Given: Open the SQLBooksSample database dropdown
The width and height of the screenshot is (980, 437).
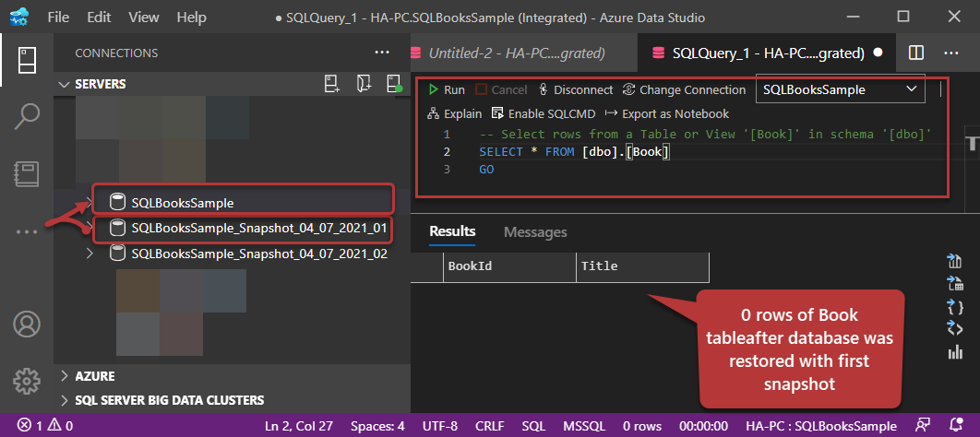Looking at the screenshot, I should 840,90.
